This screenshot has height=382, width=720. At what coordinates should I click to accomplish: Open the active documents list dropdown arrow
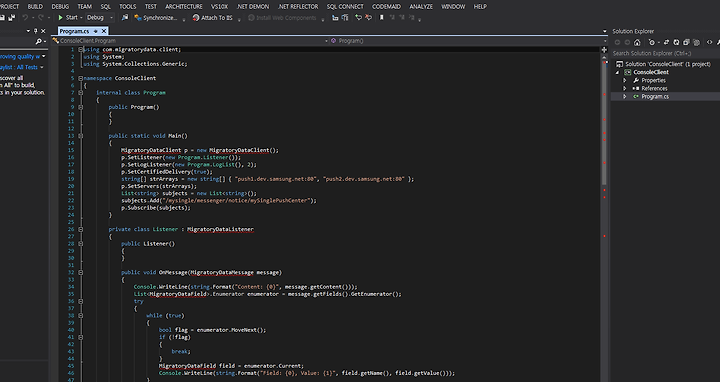[x=604, y=31]
